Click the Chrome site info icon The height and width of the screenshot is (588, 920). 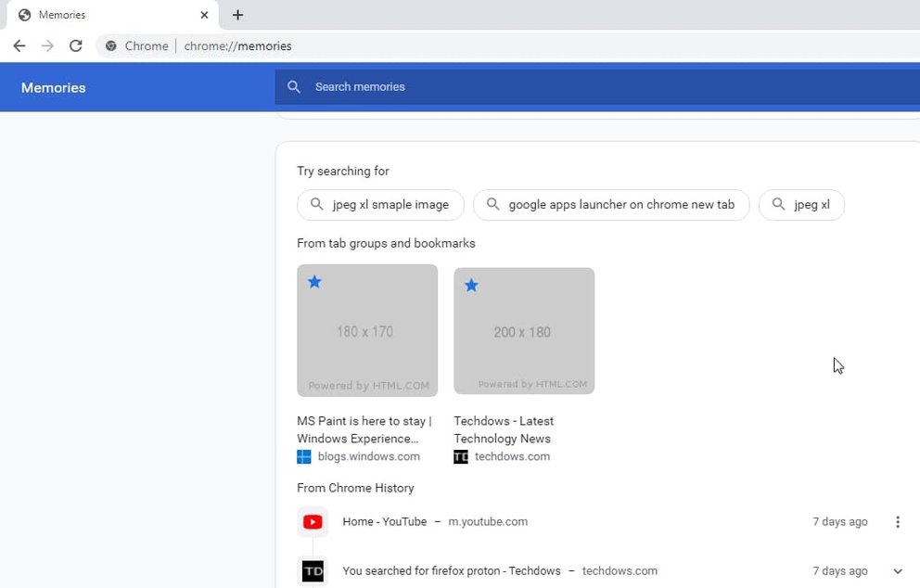(111, 45)
